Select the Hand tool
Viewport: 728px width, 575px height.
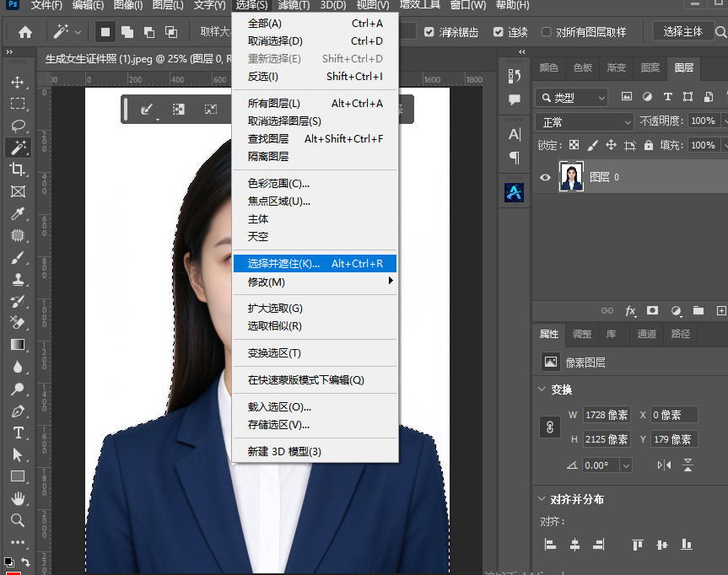click(x=18, y=499)
